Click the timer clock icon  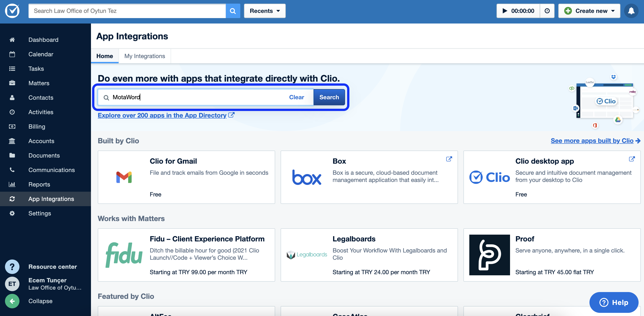[x=547, y=11]
